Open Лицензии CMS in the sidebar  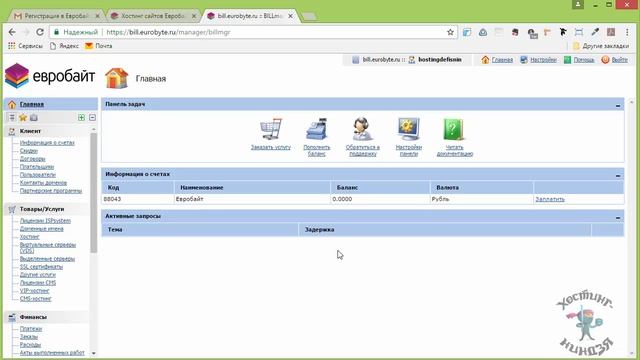click(x=38, y=283)
